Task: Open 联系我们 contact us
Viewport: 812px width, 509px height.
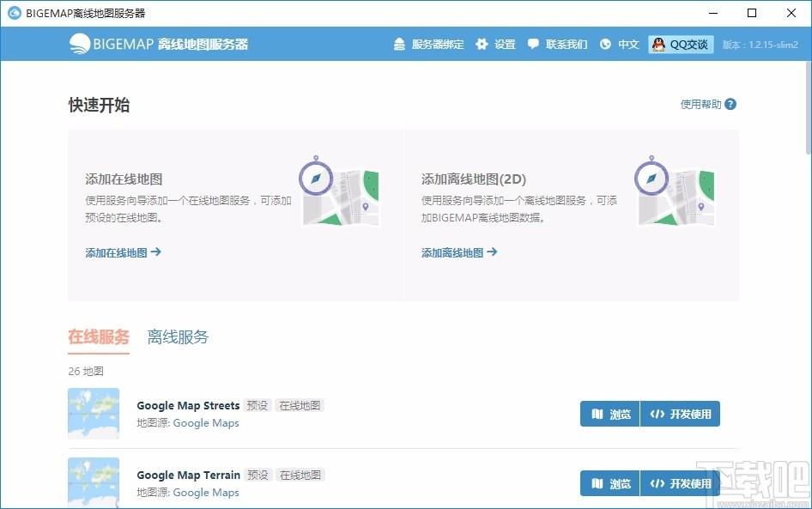Action: point(557,45)
